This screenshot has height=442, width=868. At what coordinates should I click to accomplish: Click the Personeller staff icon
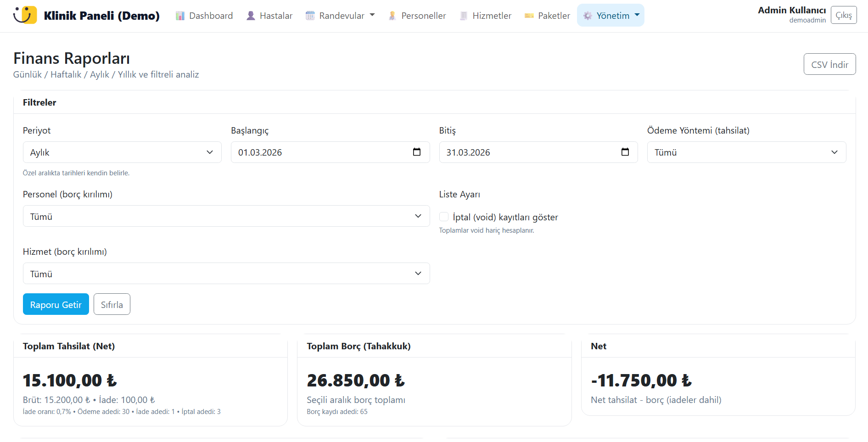[392, 16]
